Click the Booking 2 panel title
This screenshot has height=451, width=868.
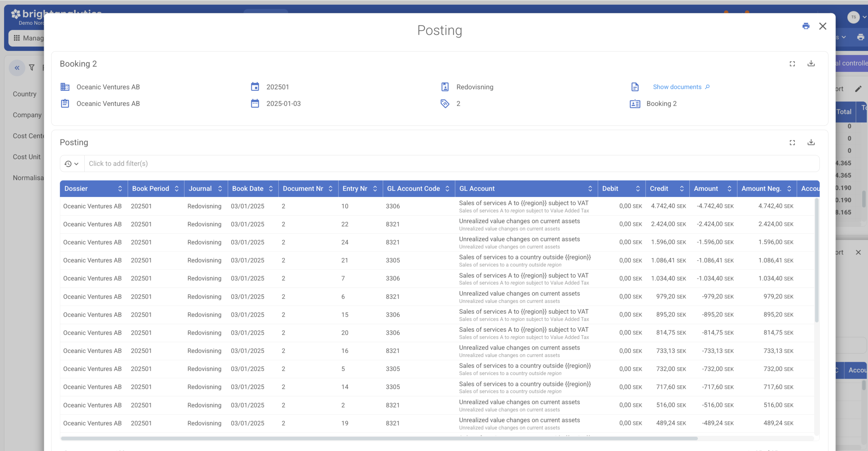coord(78,64)
